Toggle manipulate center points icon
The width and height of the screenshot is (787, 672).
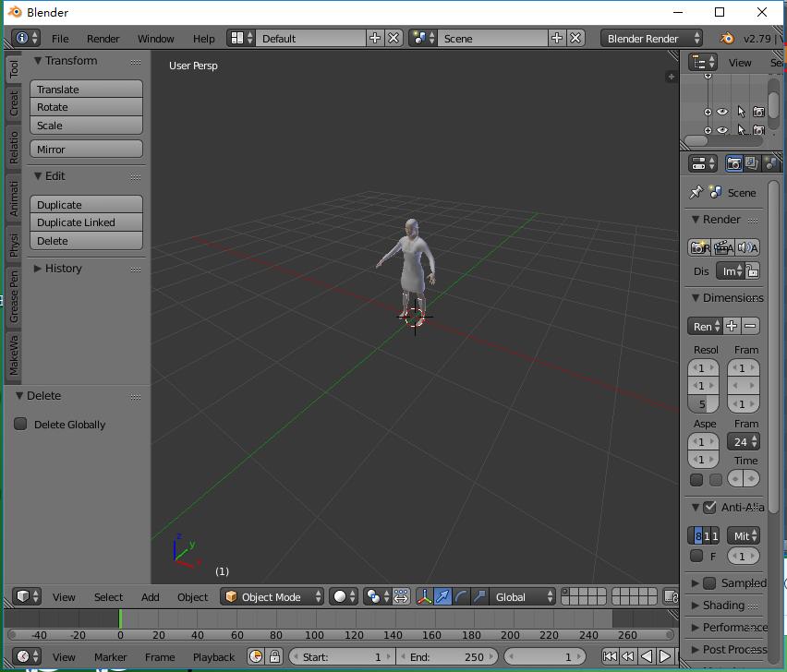click(x=401, y=597)
